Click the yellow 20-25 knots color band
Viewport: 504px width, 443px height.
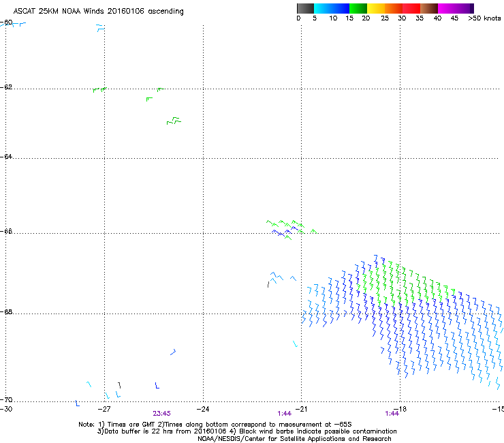[x=376, y=8]
